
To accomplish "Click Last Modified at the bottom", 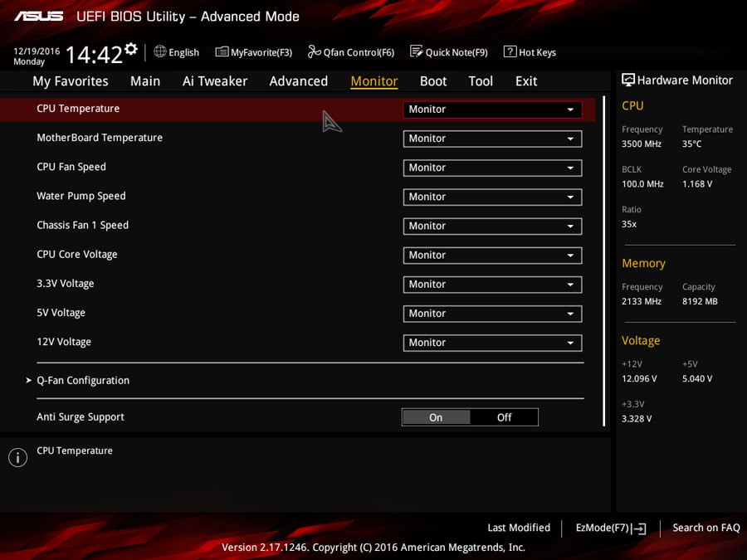I will click(519, 528).
